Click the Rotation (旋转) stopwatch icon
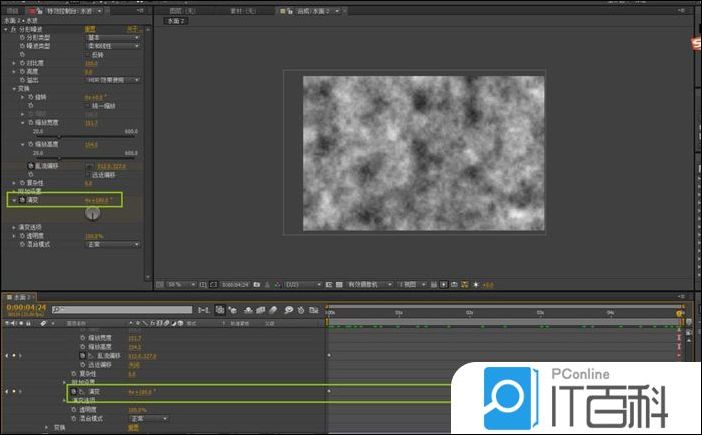702x435 pixels. click(31, 96)
